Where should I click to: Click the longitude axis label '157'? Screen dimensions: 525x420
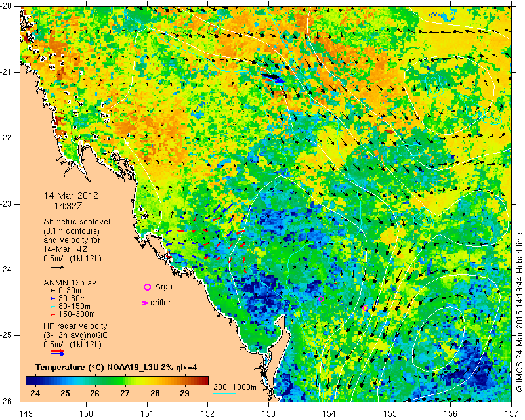(x=511, y=414)
